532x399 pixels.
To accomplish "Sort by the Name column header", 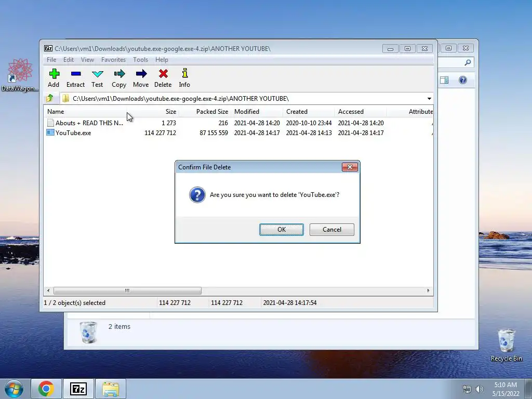I will pos(86,112).
